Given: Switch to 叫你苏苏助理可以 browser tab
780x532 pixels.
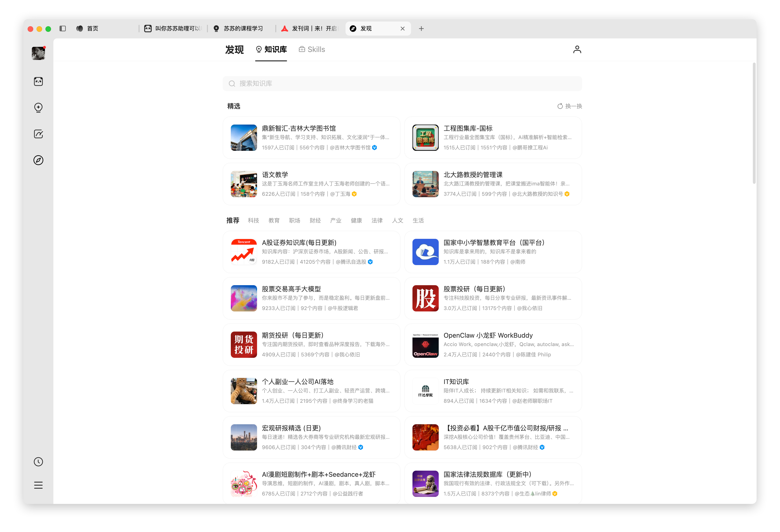Looking at the screenshot, I should (173, 29).
